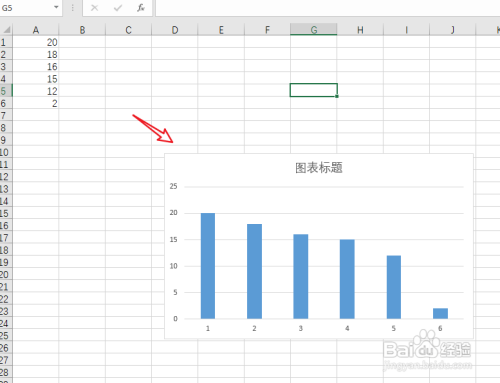Click the vertical axis label 25
500x383 pixels.
click(x=173, y=186)
